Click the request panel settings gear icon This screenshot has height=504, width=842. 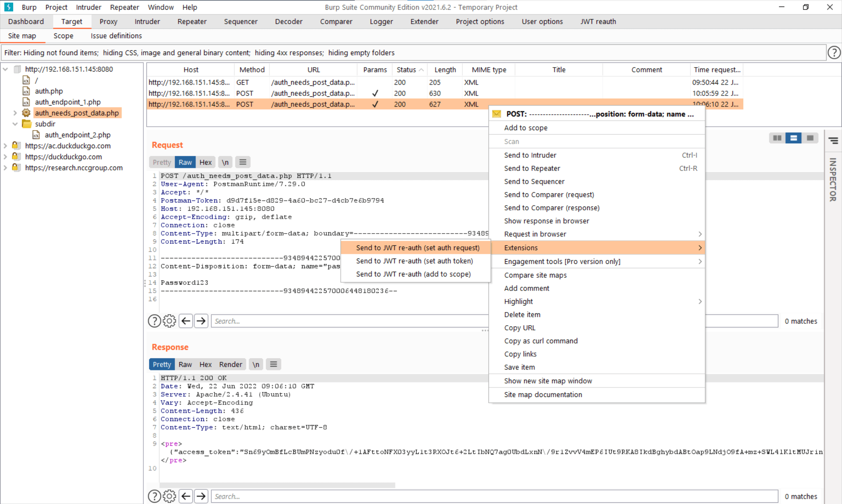coord(169,321)
